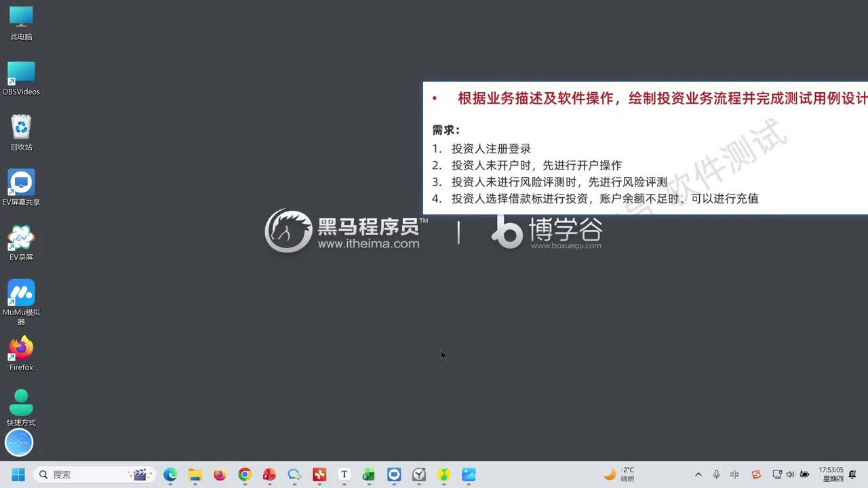Image resolution: width=868 pixels, height=488 pixels.
Task: Open the red XMind-style taskbar app
Action: [x=319, y=474]
